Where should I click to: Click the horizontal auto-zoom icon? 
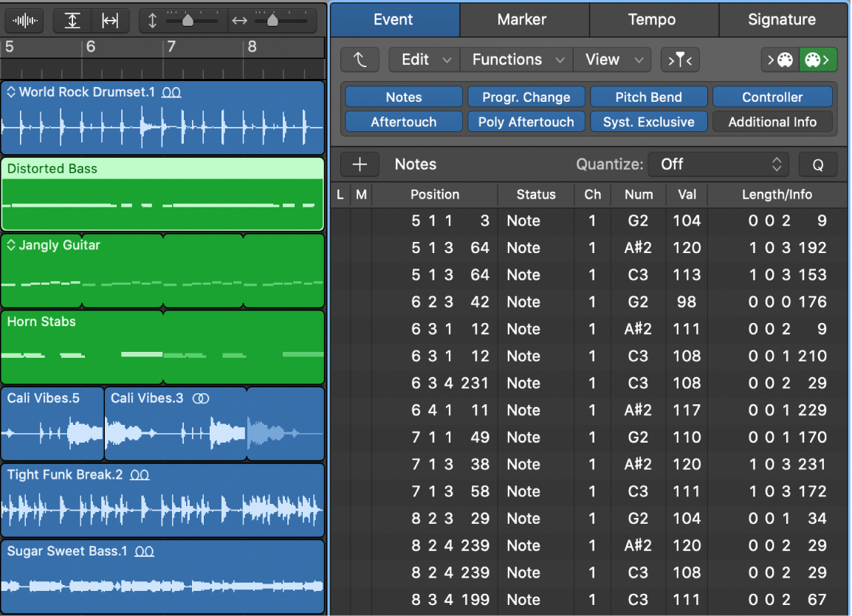110,20
